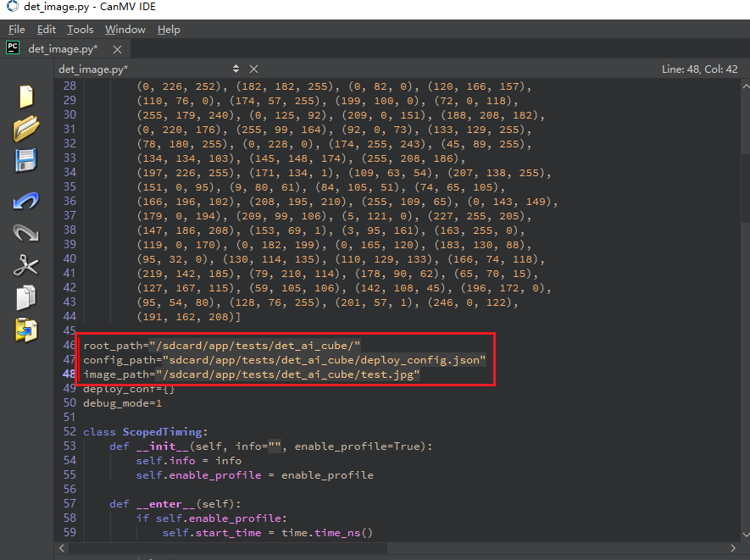The height and width of the screenshot is (560, 750).
Task: Expand the det_image.py document selector arrows
Action: 236,69
